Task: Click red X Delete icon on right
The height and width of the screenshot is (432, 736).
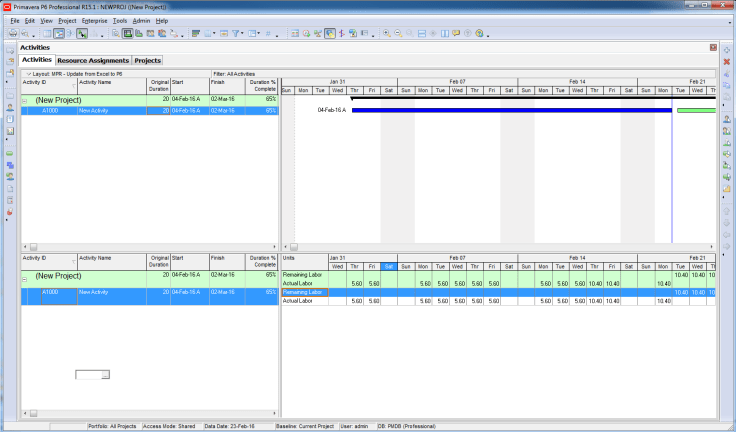Action: (727, 62)
